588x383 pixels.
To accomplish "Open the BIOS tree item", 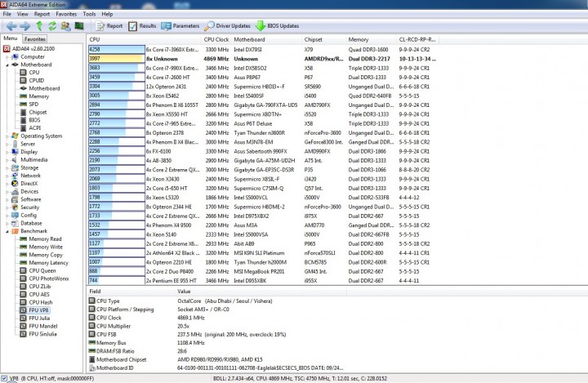I will pos(30,120).
